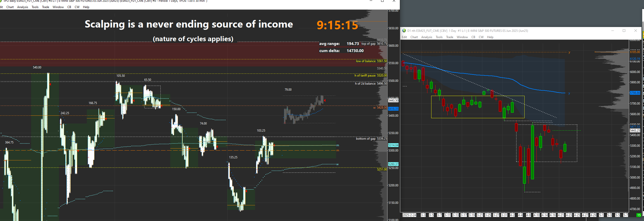Open Help menu in the TPO daily window
The image size is (644, 221).
point(86,7)
